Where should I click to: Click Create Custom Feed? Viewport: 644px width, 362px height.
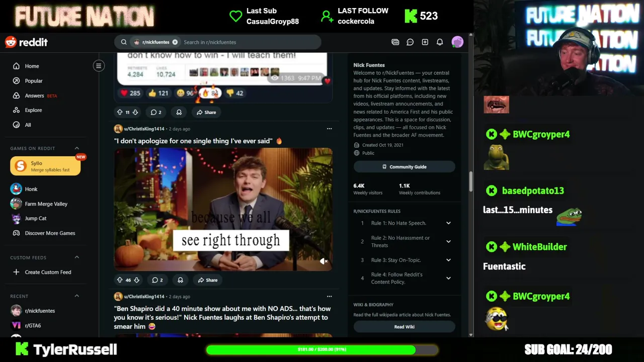48,272
